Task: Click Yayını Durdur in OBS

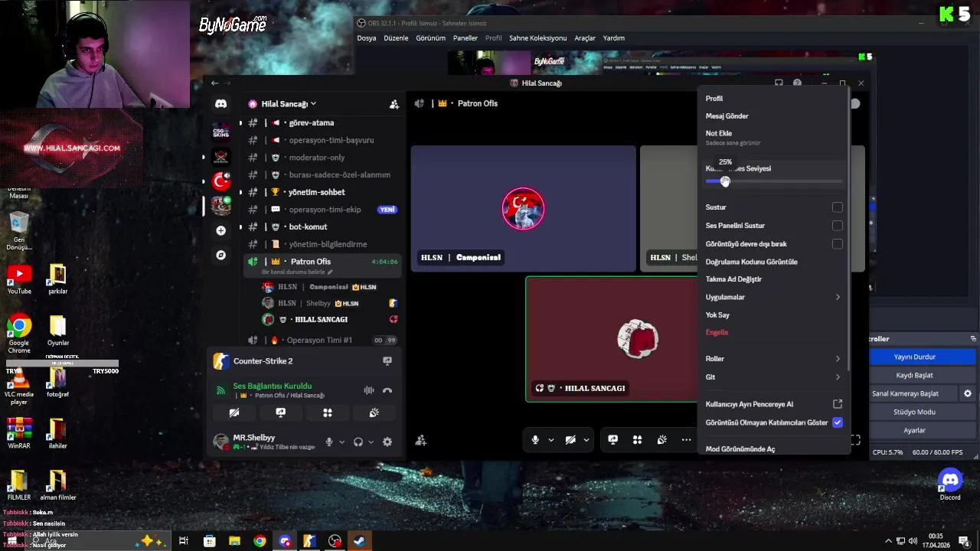Action: click(914, 357)
